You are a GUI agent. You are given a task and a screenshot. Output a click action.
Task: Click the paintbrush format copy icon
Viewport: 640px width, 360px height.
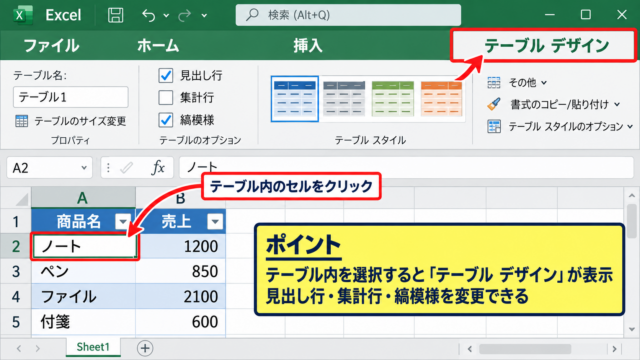tap(493, 104)
